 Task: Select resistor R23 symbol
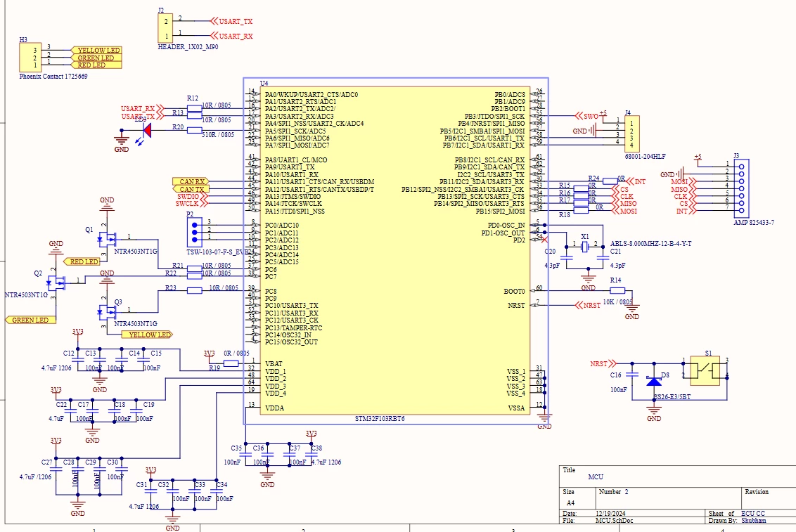point(195,290)
